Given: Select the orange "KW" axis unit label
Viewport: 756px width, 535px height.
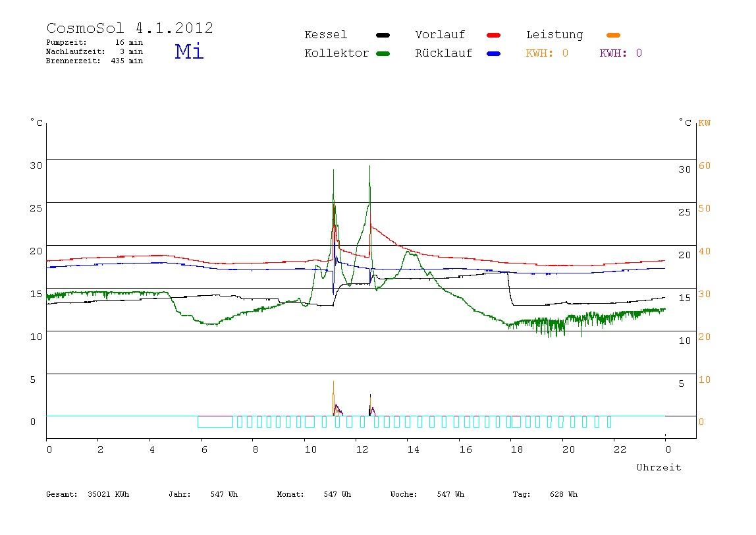Looking at the screenshot, I should (x=705, y=123).
